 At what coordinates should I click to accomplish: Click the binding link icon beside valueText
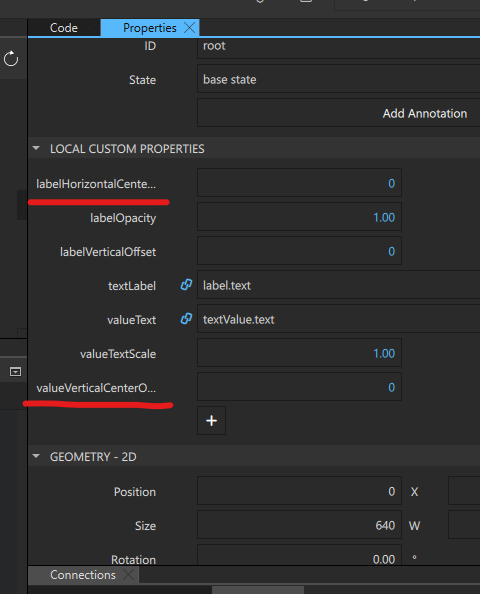pos(186,319)
